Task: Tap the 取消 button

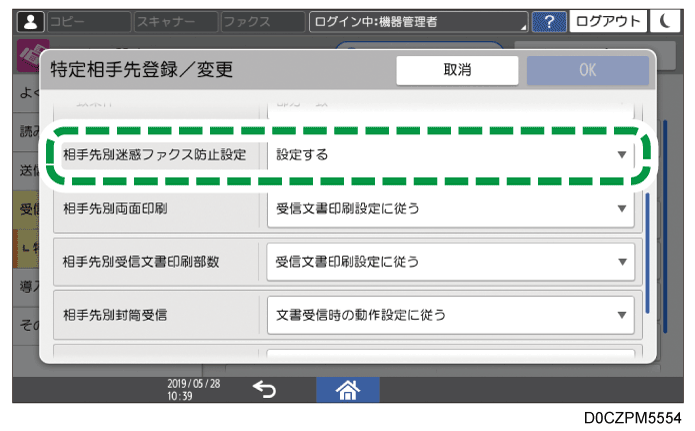Action: pos(457,70)
